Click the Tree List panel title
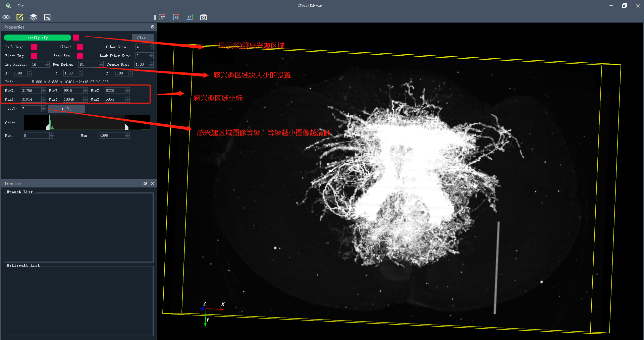The image size is (644, 340). (x=13, y=183)
